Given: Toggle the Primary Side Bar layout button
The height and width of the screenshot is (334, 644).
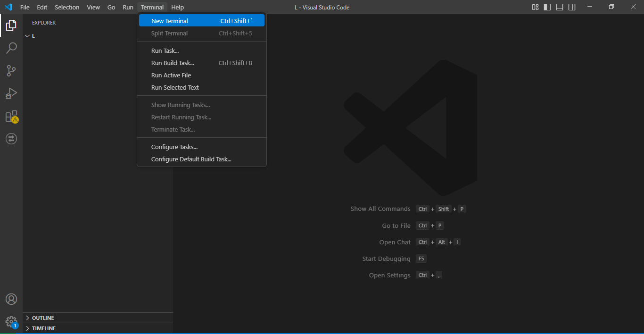Looking at the screenshot, I should point(547,7).
